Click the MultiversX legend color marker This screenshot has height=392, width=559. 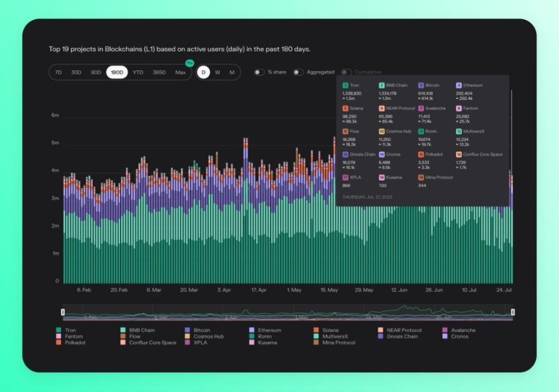coord(316,336)
